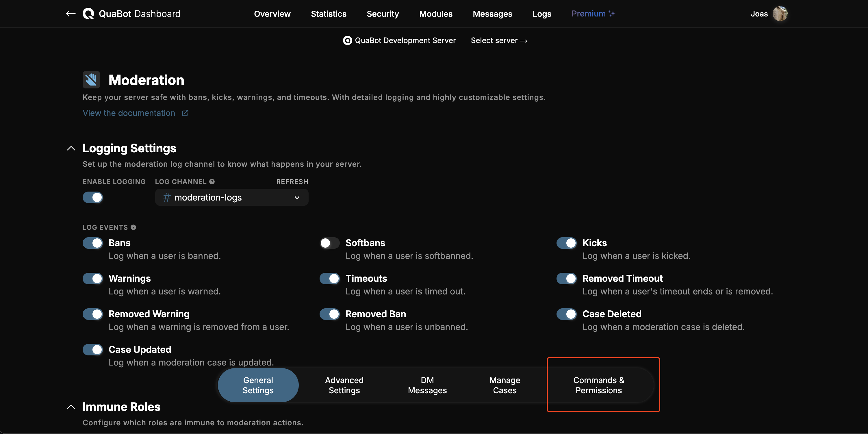Click the Case Updated label

coord(140,349)
